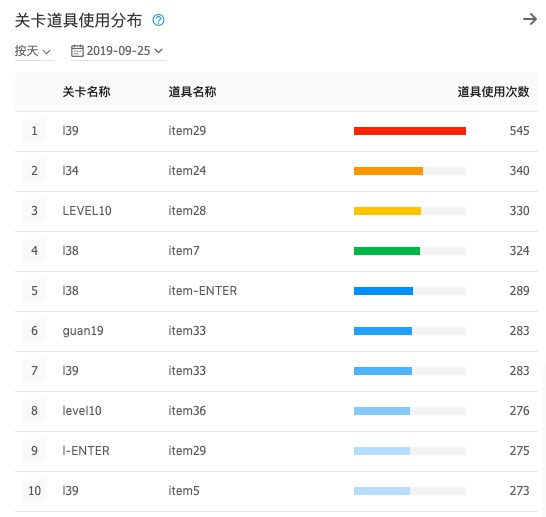Viewport: 546px width, 517px height.
Task: Click the green bar for item7
Action: pyautogui.click(x=387, y=251)
